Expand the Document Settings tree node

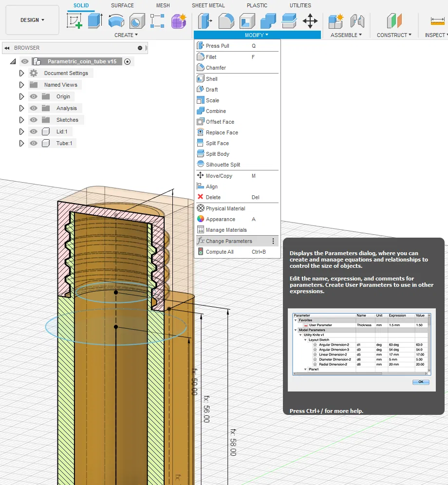(21, 73)
